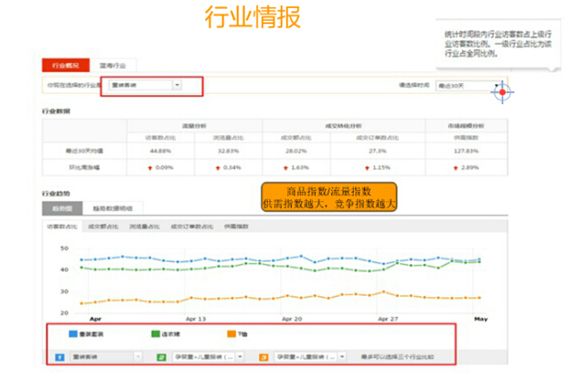Switch to the 趋势数据明细 tab
The width and height of the screenshot is (568, 377).
click(113, 208)
